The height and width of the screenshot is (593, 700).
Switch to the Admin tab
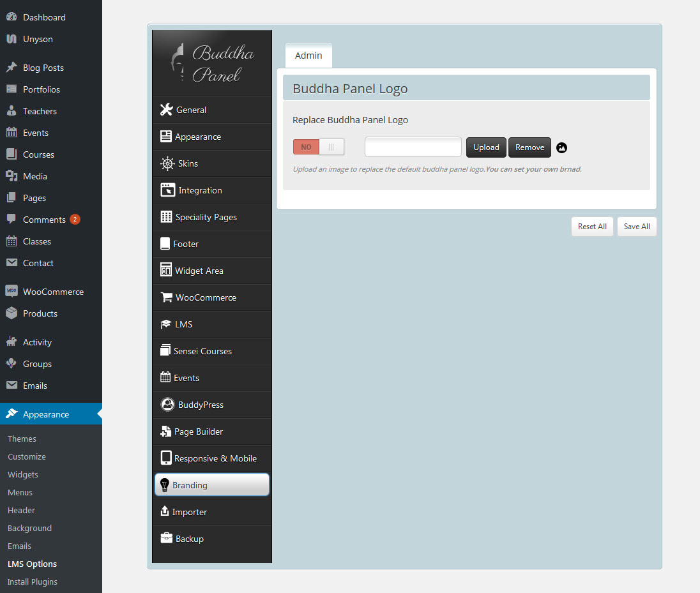click(308, 56)
